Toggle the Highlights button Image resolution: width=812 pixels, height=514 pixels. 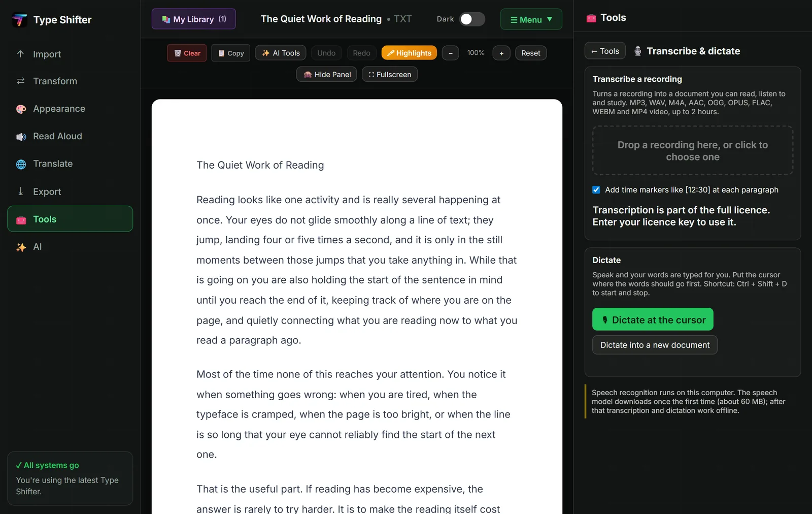click(409, 53)
